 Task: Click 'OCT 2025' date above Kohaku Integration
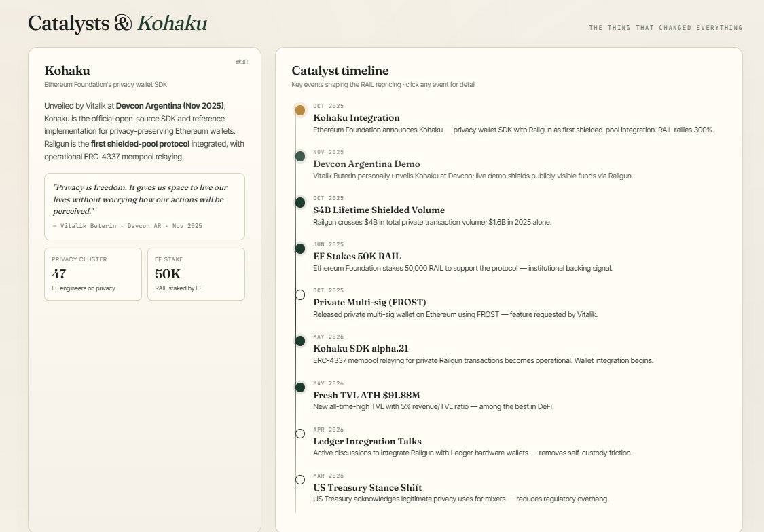(329, 106)
